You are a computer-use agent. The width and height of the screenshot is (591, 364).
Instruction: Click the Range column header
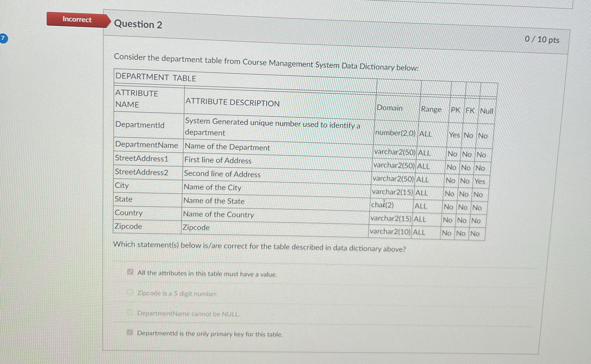coord(431,110)
